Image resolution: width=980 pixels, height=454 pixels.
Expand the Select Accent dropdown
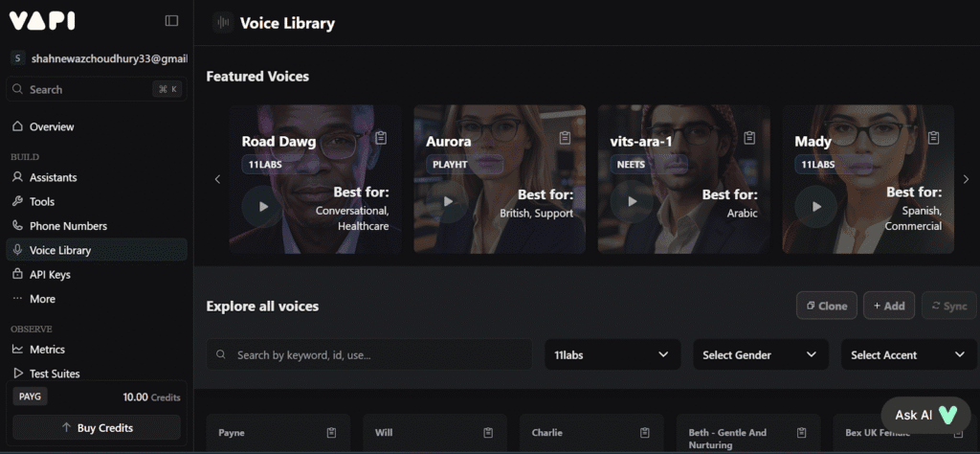pyautogui.click(x=907, y=354)
